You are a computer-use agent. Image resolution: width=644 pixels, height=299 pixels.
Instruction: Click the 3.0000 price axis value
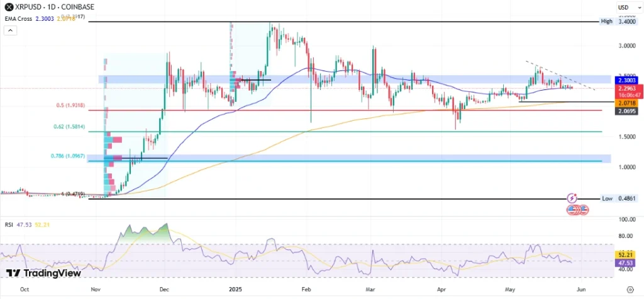(626, 46)
